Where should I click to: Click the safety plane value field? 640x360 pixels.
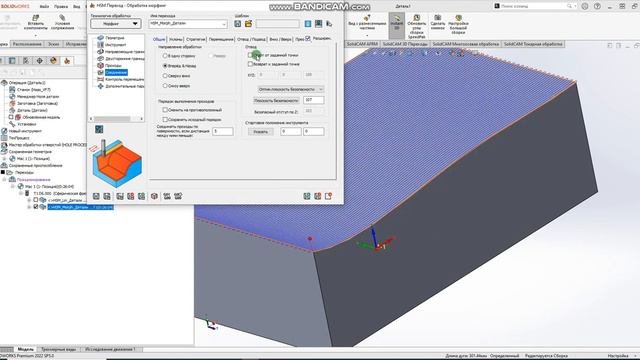point(314,100)
